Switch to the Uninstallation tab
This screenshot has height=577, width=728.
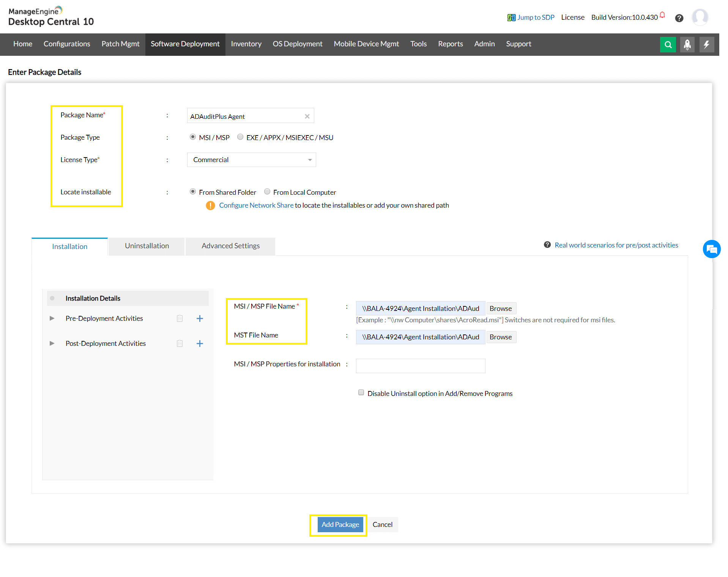coord(147,246)
